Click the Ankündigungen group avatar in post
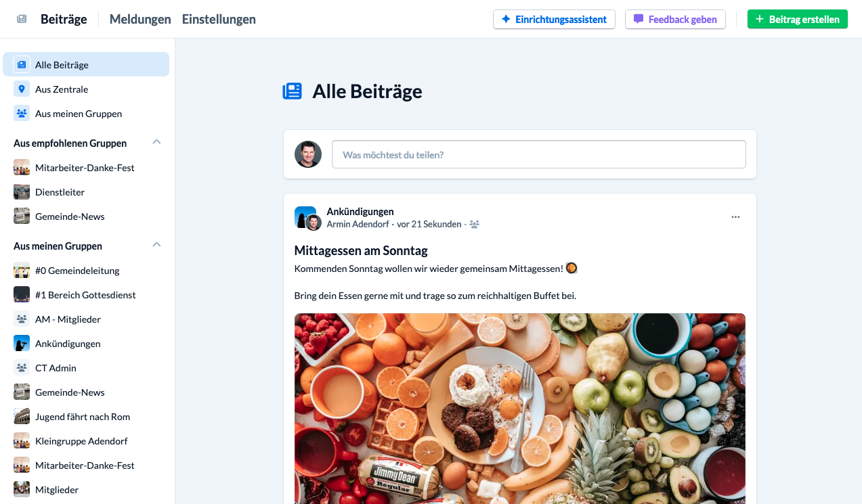 click(305, 216)
